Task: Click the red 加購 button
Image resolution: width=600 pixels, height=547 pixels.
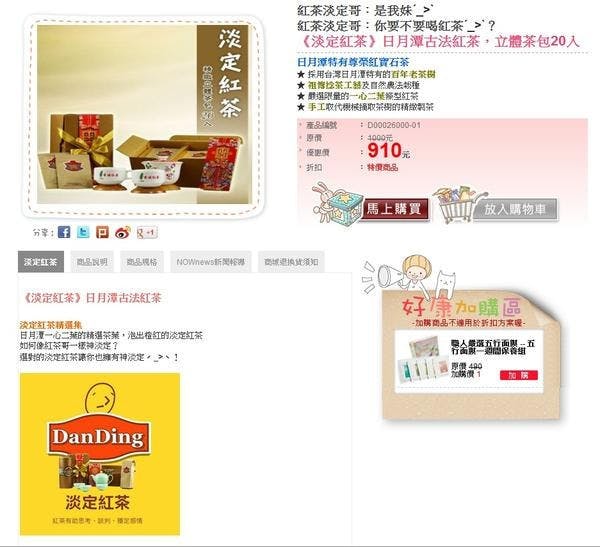Action: [518, 376]
